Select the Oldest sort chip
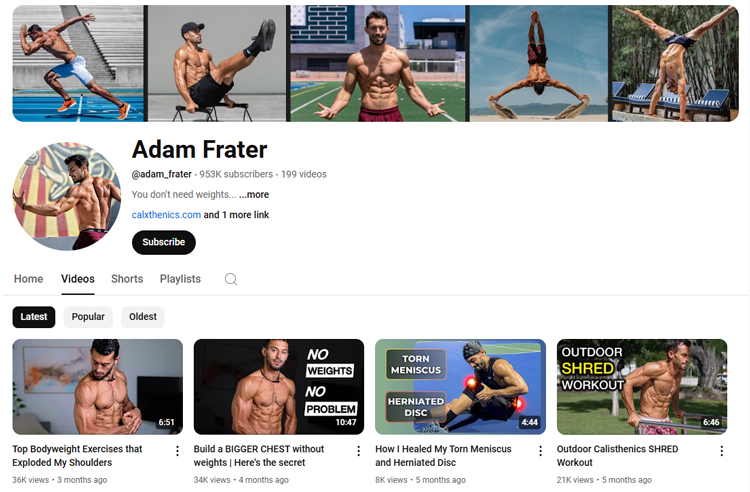 coord(143,317)
